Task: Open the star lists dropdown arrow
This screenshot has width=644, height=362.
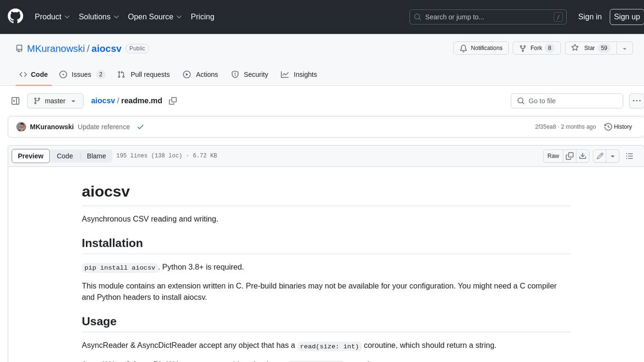Action: click(x=625, y=48)
